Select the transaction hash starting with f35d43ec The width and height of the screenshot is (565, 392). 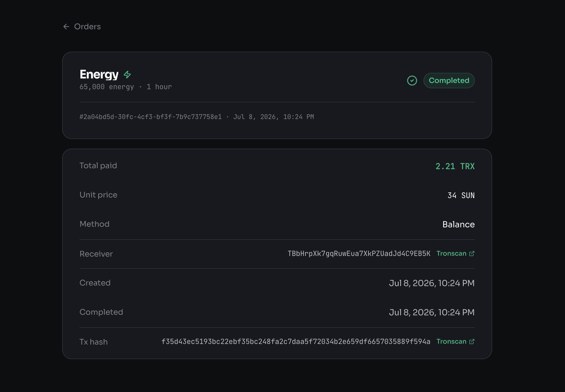coord(296,342)
